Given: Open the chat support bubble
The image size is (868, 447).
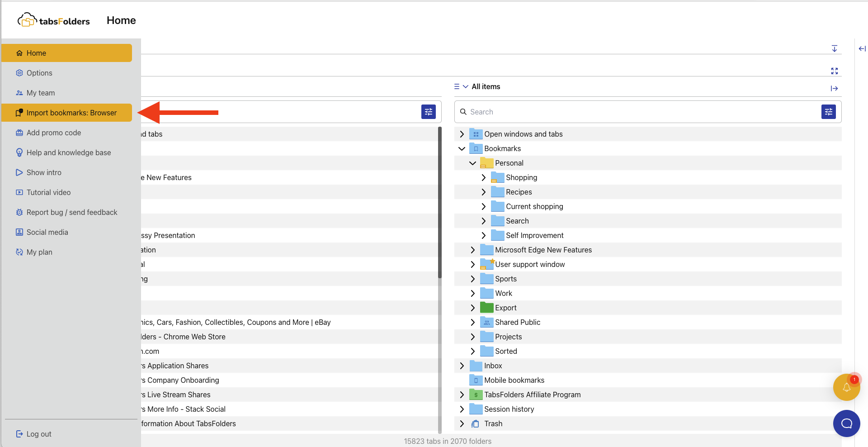Looking at the screenshot, I should (x=847, y=423).
